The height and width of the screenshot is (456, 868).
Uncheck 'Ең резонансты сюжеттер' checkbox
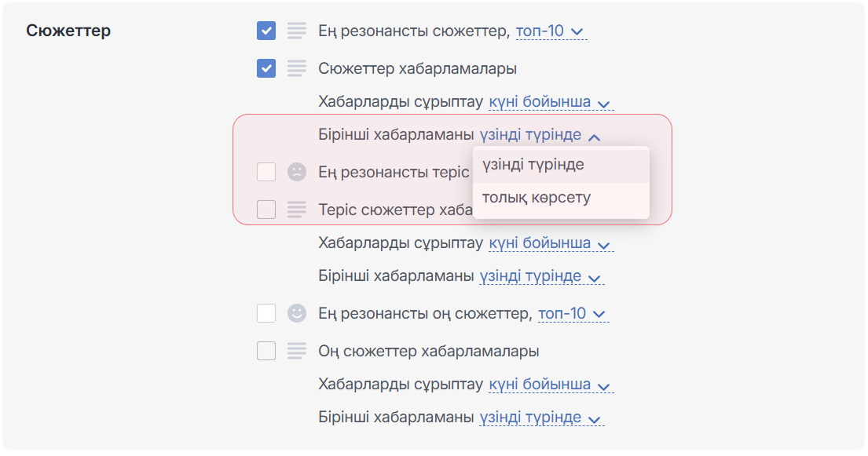pyautogui.click(x=266, y=31)
